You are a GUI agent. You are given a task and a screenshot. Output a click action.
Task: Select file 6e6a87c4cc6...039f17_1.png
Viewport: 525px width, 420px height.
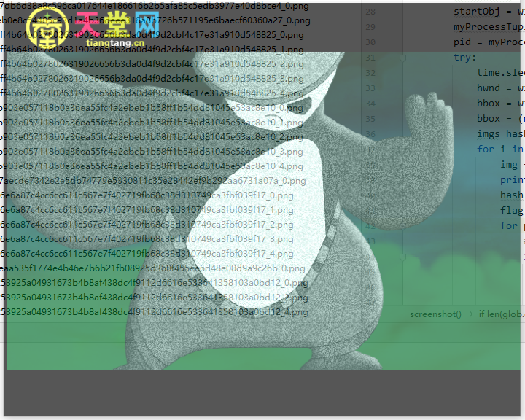(147, 210)
